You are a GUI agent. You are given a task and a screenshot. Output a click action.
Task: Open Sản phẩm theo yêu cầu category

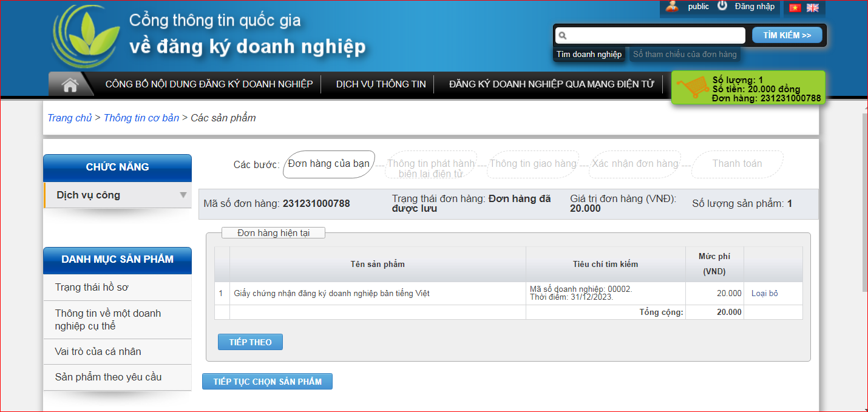[x=118, y=377]
